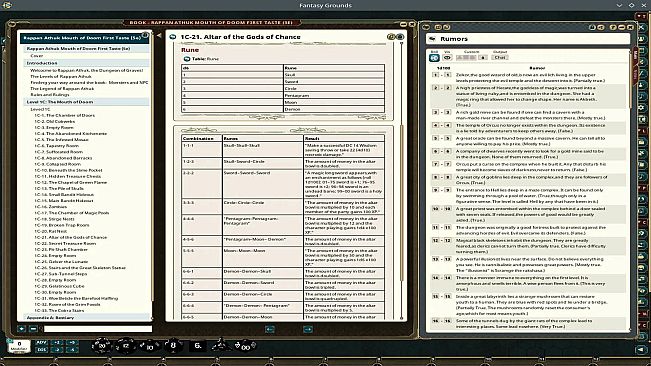651x366 pixels.
Task: Click the Rumors custom modifier number box
Action: click(482, 58)
